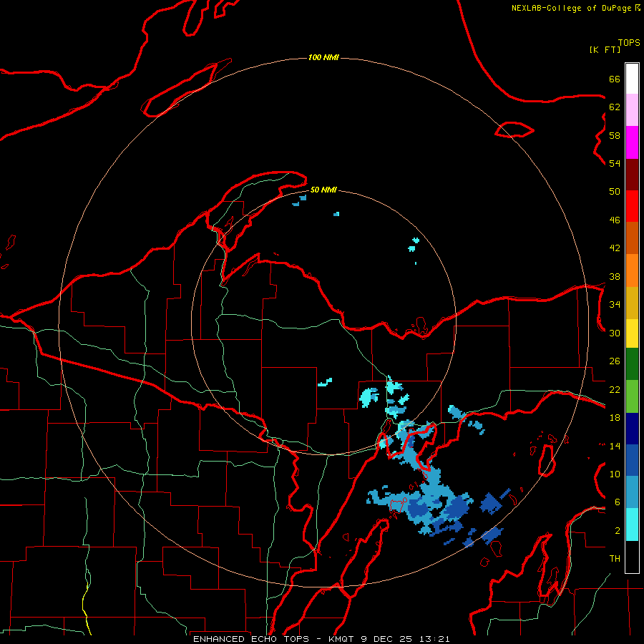Click the "58" legend value
This screenshot has width=644, height=644.
615,135
